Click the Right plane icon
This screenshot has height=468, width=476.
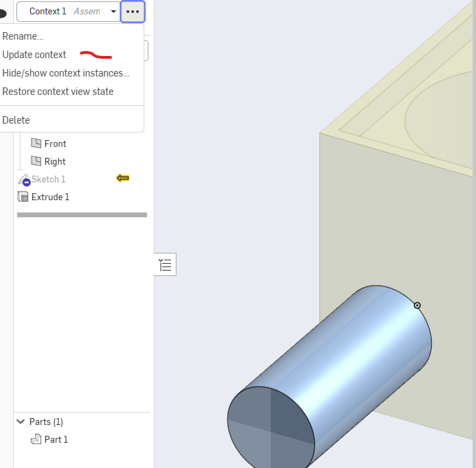tap(36, 161)
